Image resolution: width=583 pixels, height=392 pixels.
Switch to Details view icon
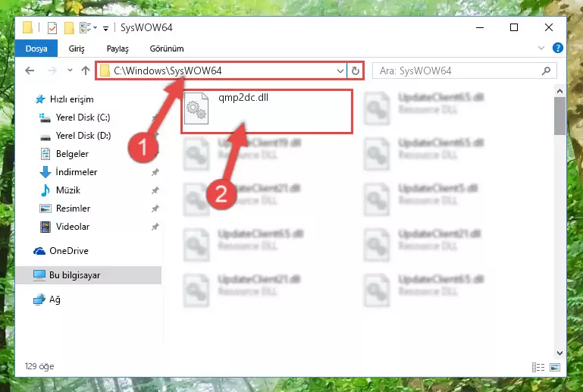(x=538, y=368)
